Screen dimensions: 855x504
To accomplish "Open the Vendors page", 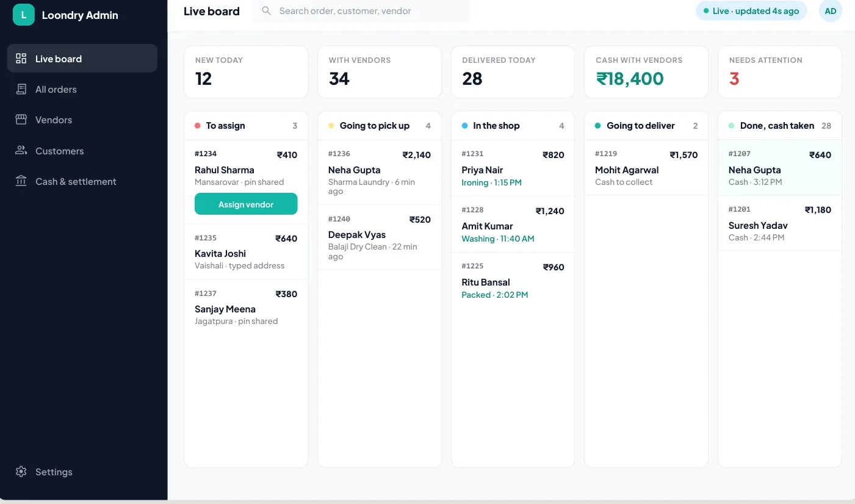I will tap(82, 120).
